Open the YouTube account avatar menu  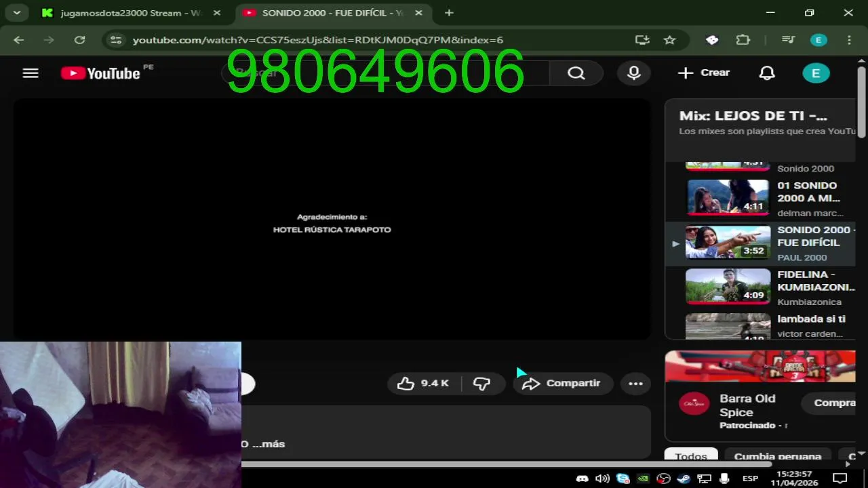click(x=816, y=73)
